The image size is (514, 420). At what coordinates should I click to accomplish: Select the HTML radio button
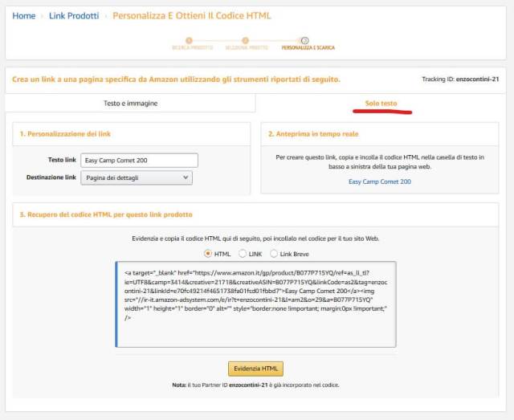(209, 254)
